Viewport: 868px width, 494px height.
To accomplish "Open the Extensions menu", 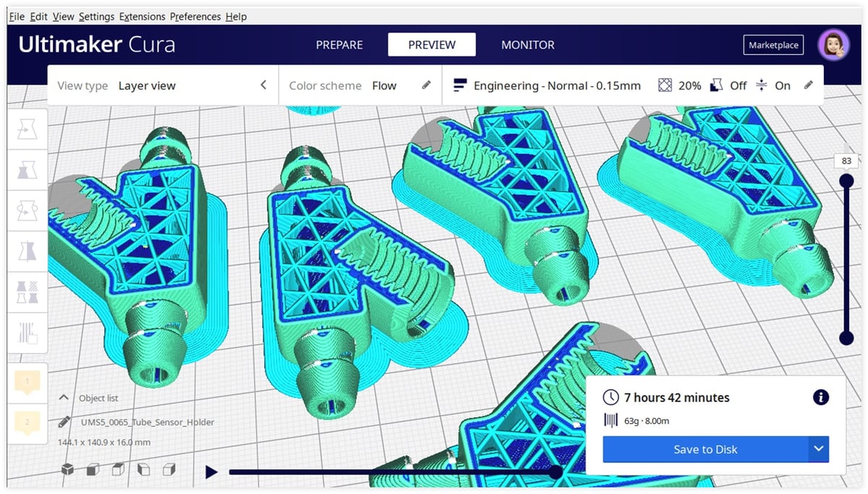I will click(x=142, y=16).
